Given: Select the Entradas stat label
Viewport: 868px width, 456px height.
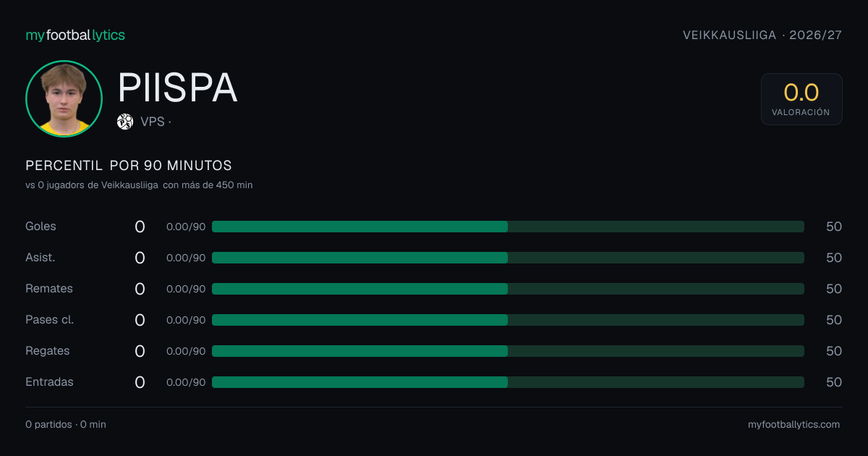Looking at the screenshot, I should coord(49,382).
